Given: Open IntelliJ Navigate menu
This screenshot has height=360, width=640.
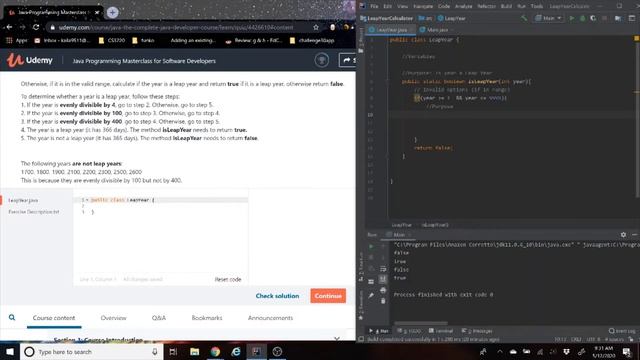Looking at the screenshot, I should [423, 6].
